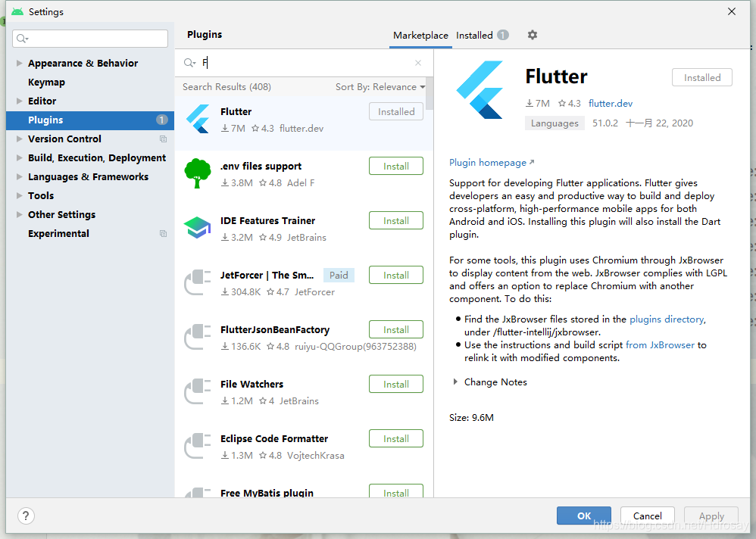
Task: Expand the Version Control section
Action: tap(19, 139)
